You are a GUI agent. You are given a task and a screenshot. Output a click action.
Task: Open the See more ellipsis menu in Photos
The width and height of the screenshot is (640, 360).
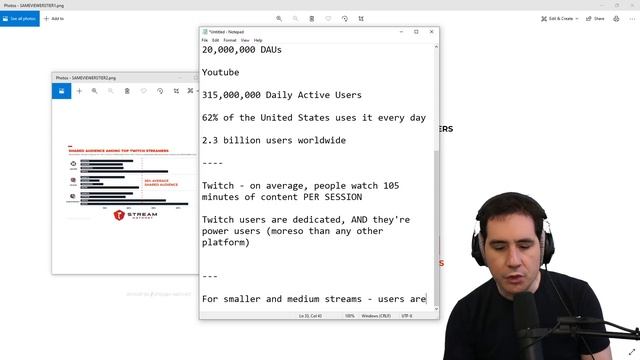point(632,19)
